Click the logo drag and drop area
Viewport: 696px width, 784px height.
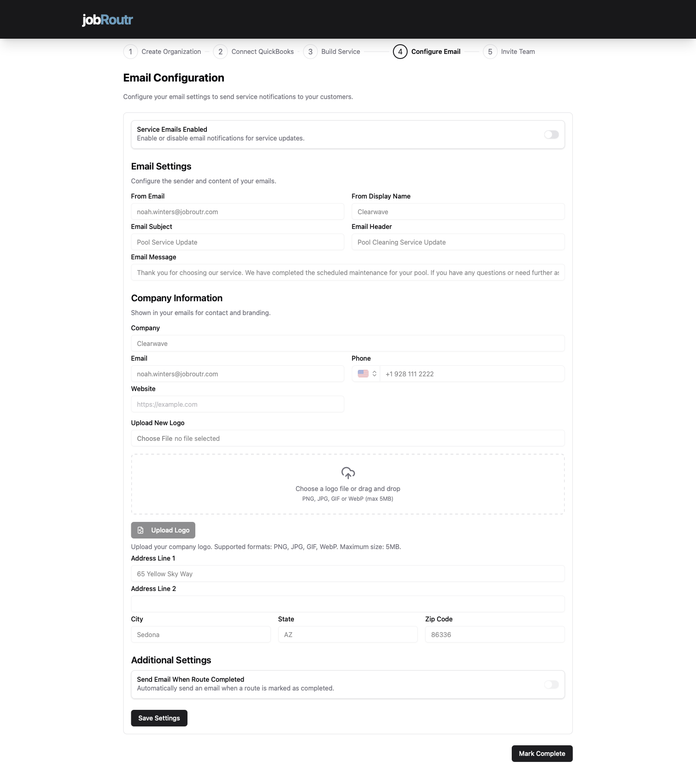click(x=348, y=484)
